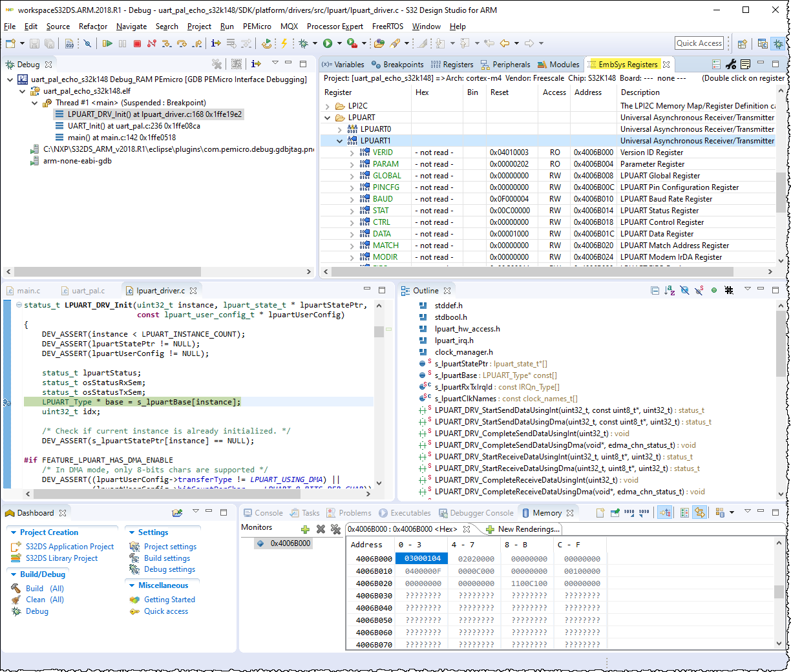Image resolution: width=791 pixels, height=672 pixels.
Task: Collapse the LPUART1 register group
Action: pos(340,141)
